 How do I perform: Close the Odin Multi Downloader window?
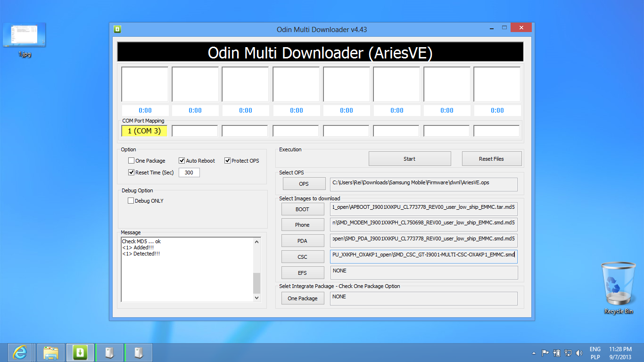tap(521, 28)
